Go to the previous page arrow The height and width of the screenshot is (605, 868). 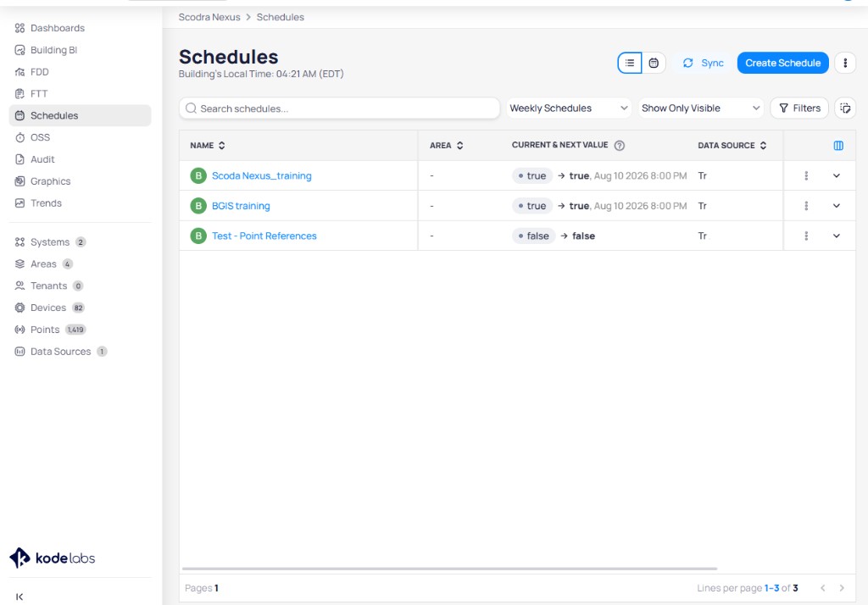(x=822, y=588)
